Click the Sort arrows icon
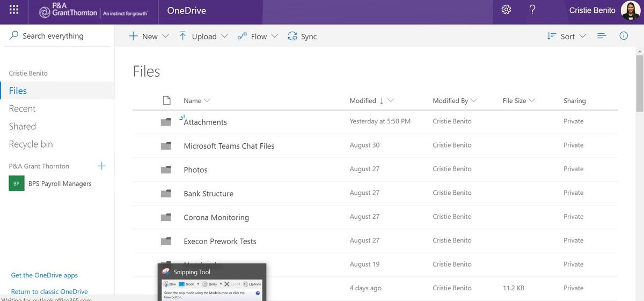 click(551, 36)
